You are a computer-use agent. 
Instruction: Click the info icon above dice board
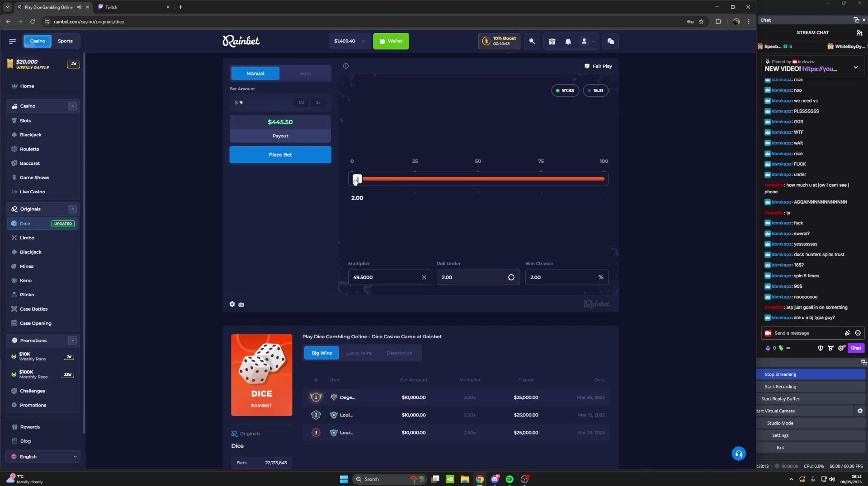point(346,66)
